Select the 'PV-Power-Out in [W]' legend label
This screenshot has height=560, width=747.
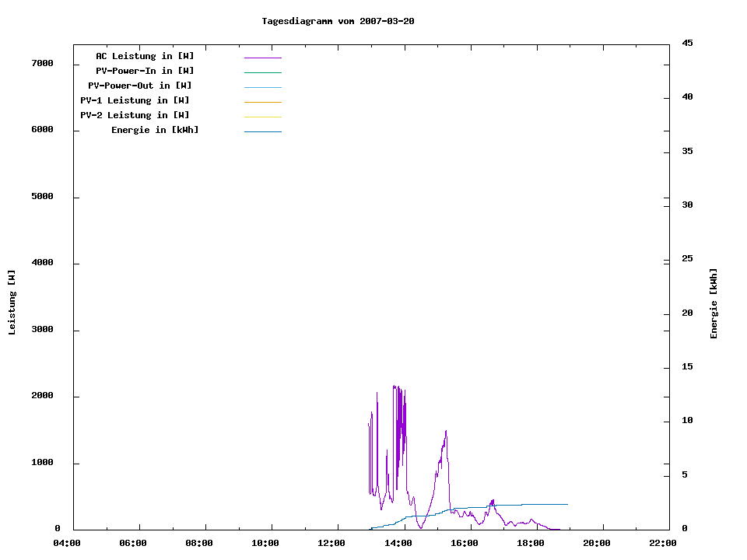(x=140, y=86)
